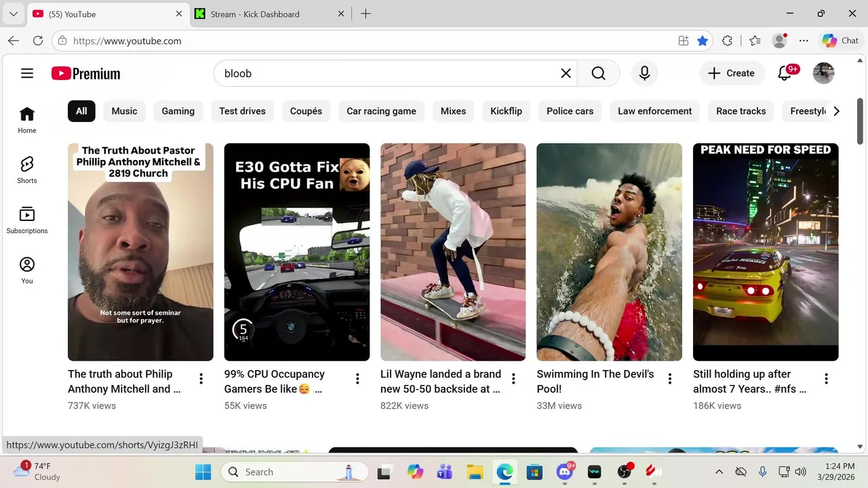This screenshot has width=868, height=488.
Task: Toggle the favorites star in address bar
Action: (x=703, y=41)
